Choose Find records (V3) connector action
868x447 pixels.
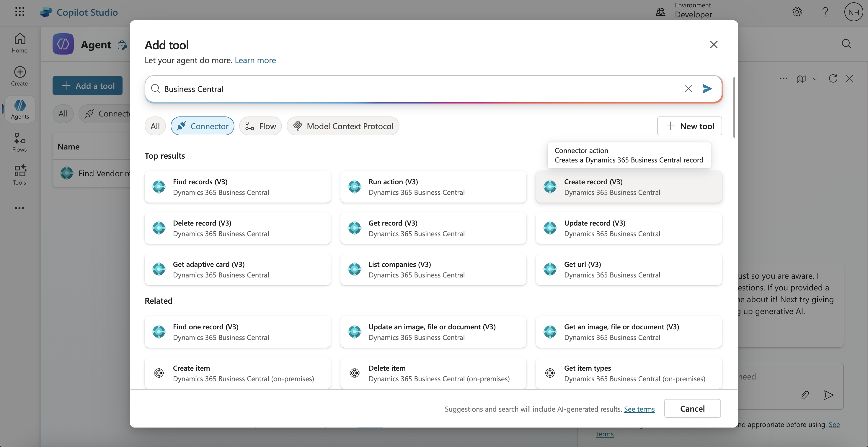click(x=238, y=187)
